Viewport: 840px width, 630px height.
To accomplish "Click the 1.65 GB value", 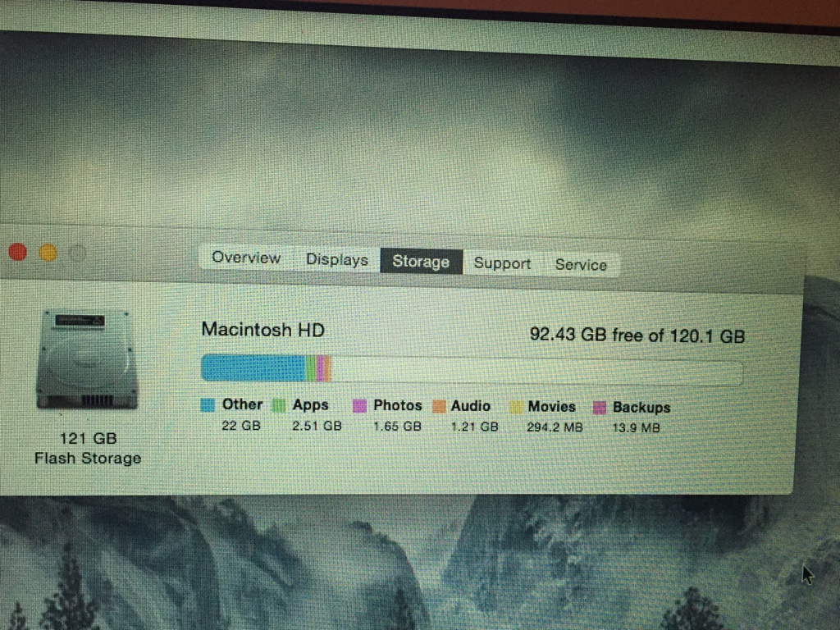I will (x=398, y=427).
